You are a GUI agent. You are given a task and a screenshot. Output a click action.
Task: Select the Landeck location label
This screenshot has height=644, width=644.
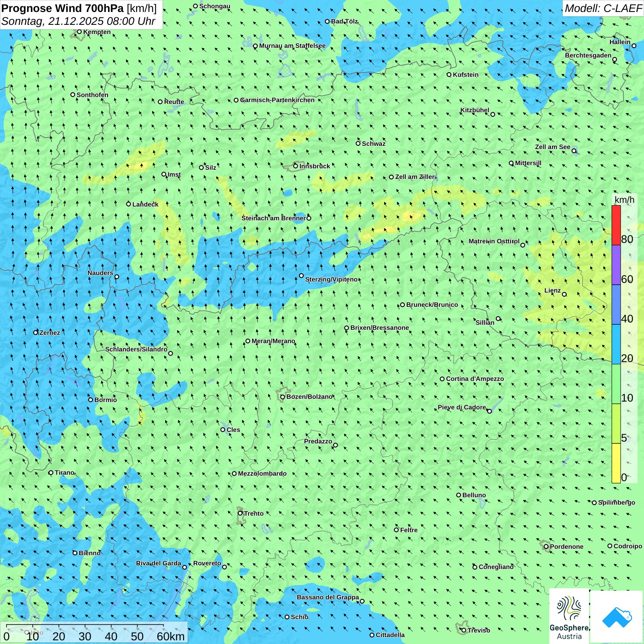tap(145, 204)
